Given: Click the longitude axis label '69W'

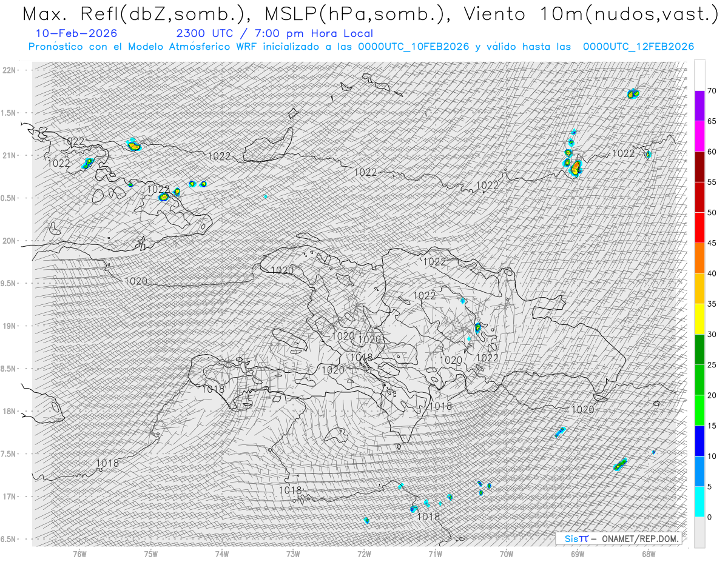Looking at the screenshot, I should (578, 554).
